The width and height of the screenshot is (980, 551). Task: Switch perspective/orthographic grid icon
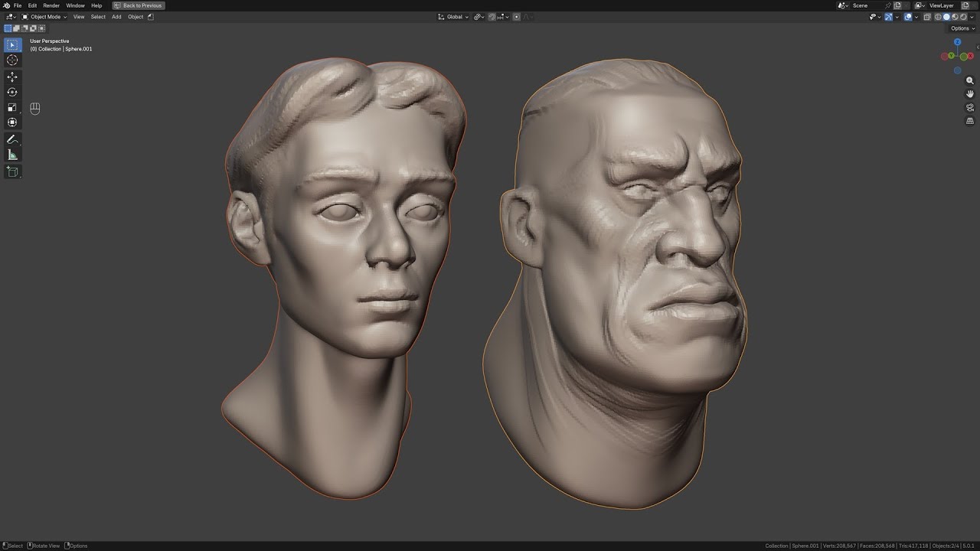(x=970, y=121)
